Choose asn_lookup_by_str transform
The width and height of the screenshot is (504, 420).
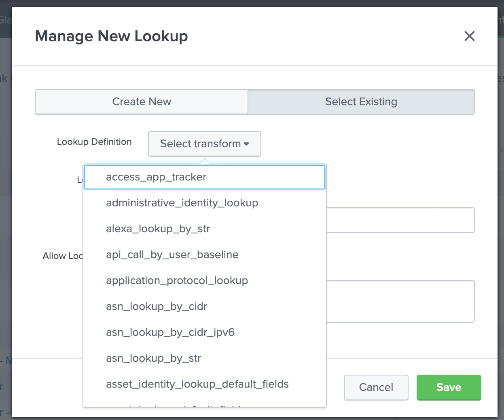(x=205, y=358)
